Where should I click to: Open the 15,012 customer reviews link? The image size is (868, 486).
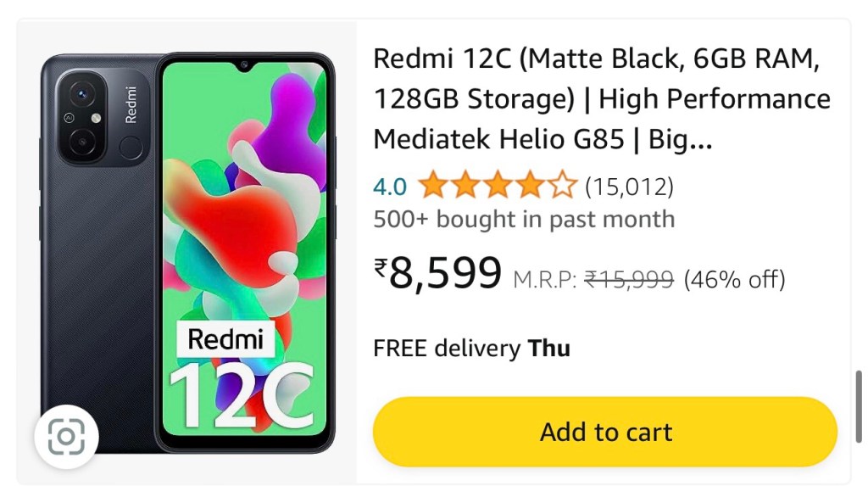tap(630, 187)
